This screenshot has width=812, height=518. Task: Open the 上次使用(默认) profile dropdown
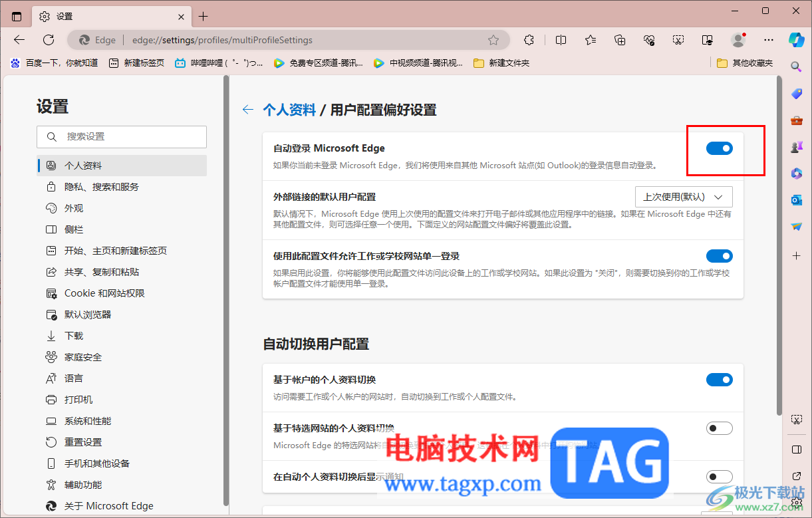(x=684, y=197)
